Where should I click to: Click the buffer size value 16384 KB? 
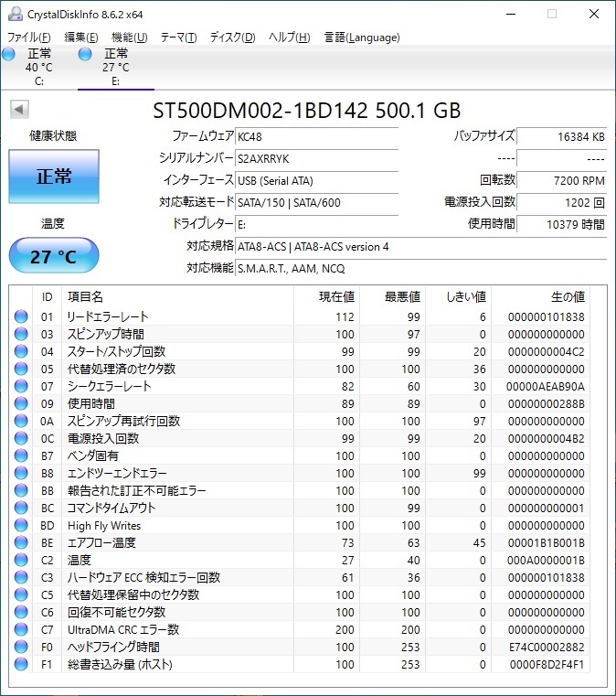(x=562, y=136)
